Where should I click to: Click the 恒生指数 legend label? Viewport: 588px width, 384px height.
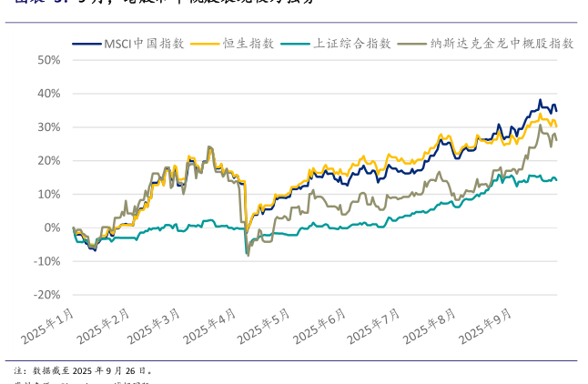(248, 43)
